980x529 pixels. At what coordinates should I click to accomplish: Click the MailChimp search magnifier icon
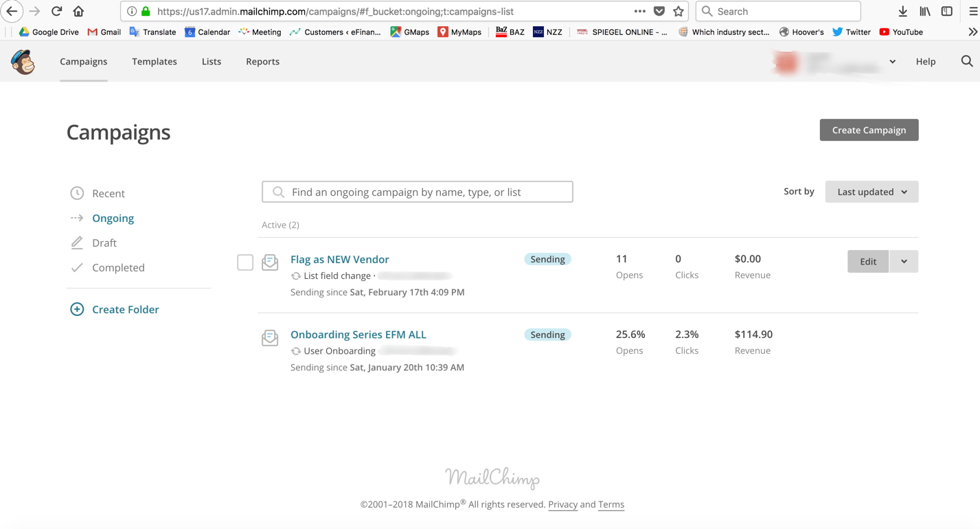(967, 61)
